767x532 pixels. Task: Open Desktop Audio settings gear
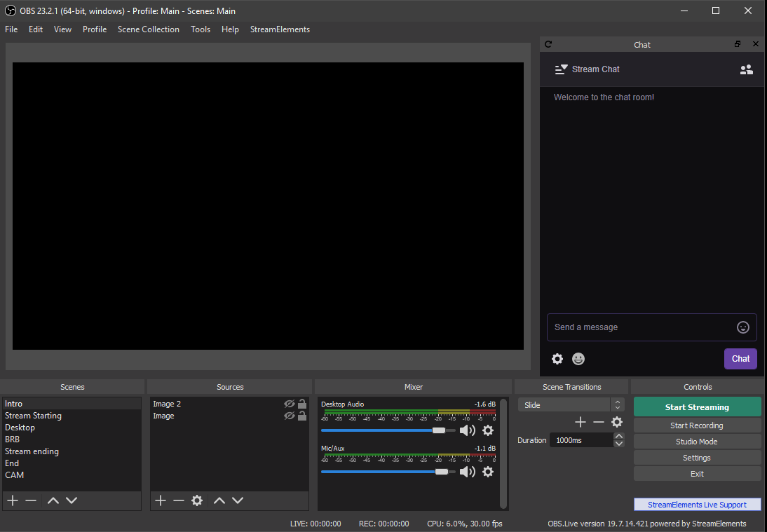[488, 430]
